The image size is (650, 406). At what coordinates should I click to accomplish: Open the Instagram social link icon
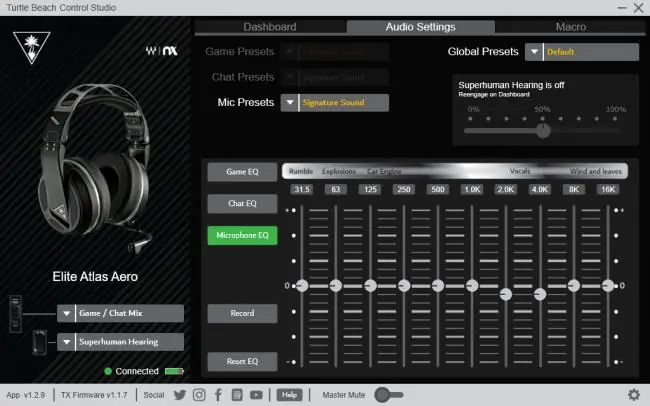point(199,395)
